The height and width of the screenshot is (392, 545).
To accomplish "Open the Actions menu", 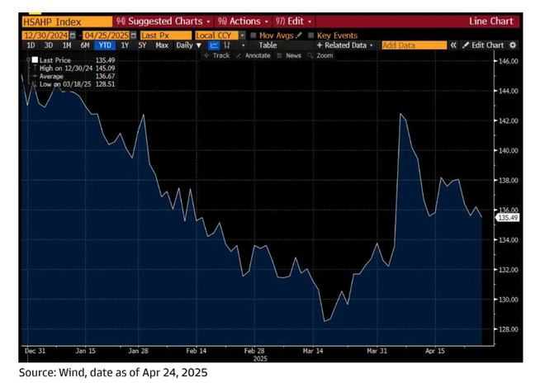I will click(243, 21).
